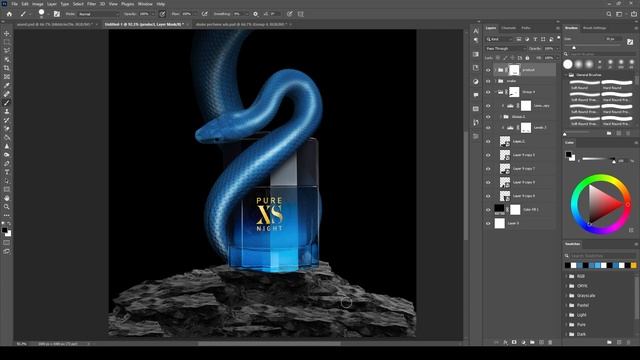This screenshot has height=360, width=640.
Task: Select the Zoom tool
Action: (x=7, y=207)
